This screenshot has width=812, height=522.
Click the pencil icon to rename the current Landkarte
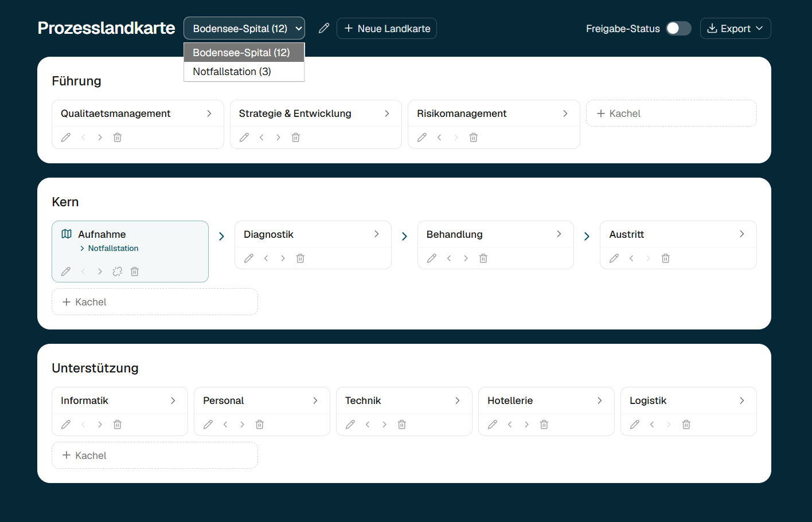point(324,28)
